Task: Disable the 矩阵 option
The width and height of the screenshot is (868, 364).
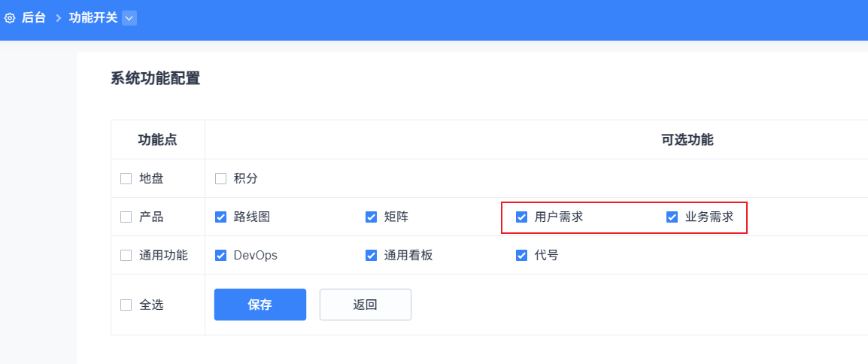Action: click(371, 217)
